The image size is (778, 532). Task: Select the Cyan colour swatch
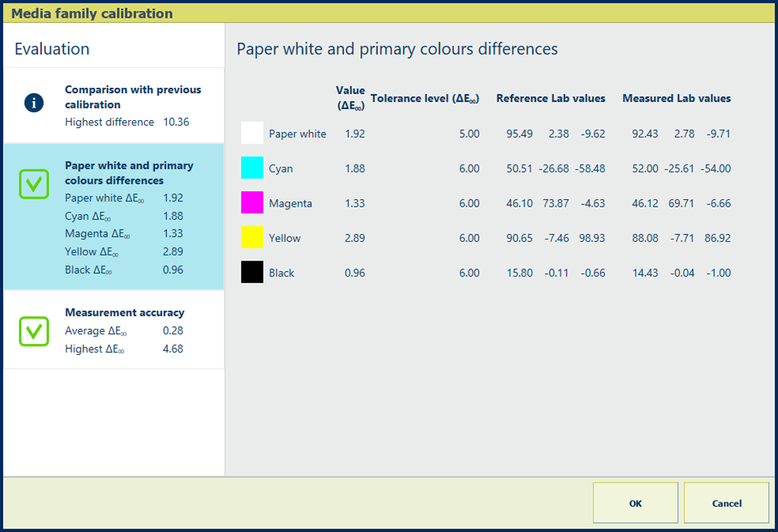click(252, 168)
